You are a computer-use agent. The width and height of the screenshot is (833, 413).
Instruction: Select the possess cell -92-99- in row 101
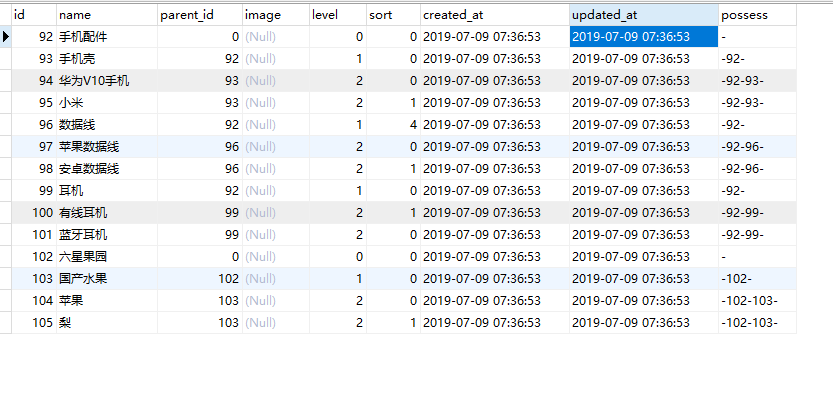coord(758,235)
